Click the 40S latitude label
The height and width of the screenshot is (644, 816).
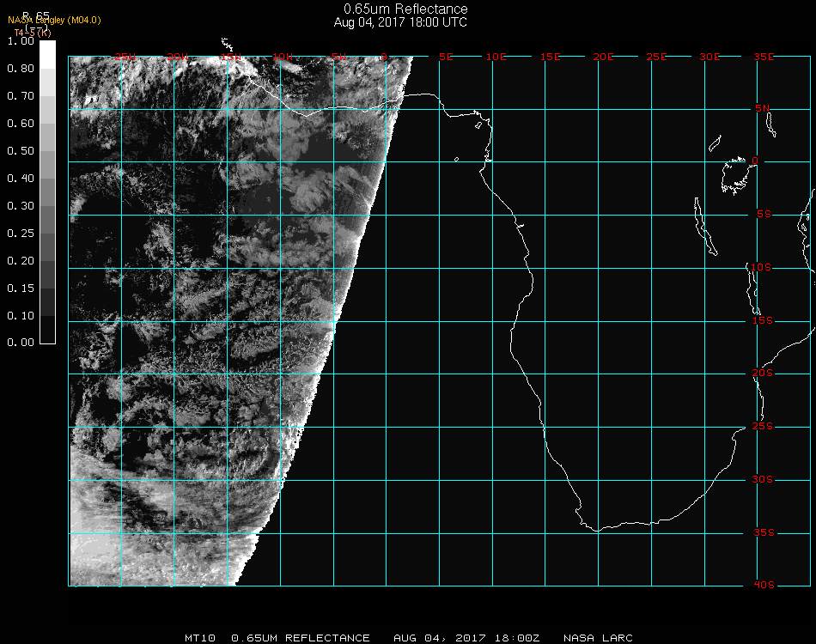coord(764,586)
